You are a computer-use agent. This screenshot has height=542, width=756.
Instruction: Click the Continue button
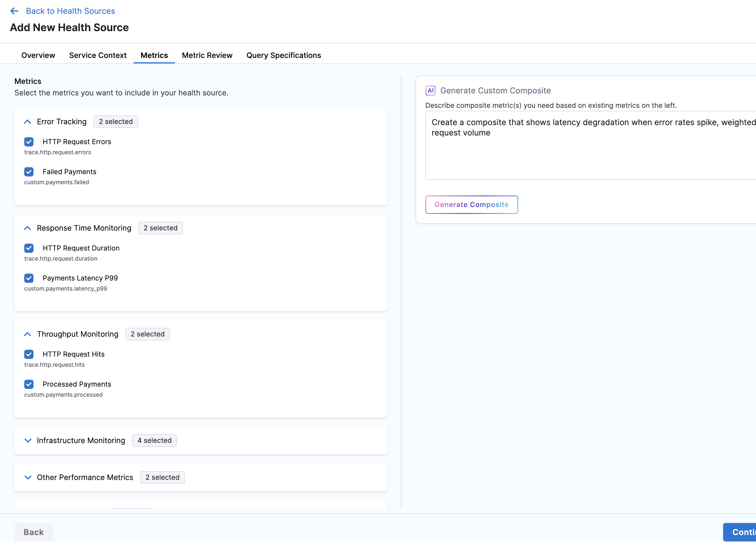tap(739, 532)
